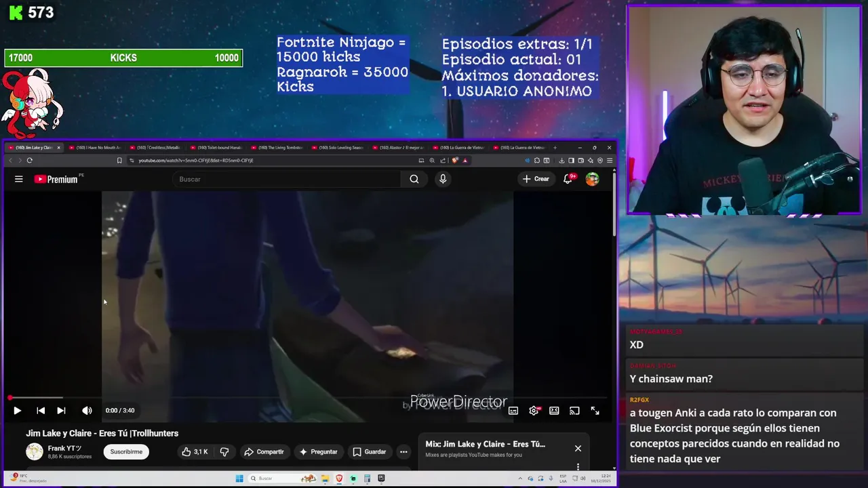The width and height of the screenshot is (868, 488).
Task: Go back in browser history
Action: coord(10,161)
